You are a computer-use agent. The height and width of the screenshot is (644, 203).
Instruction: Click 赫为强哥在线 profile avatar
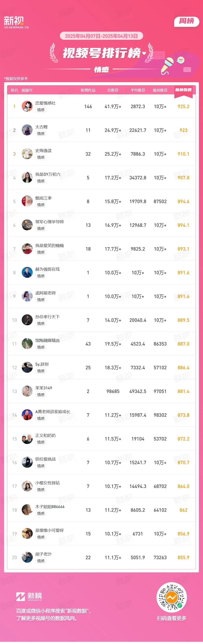[27, 273]
